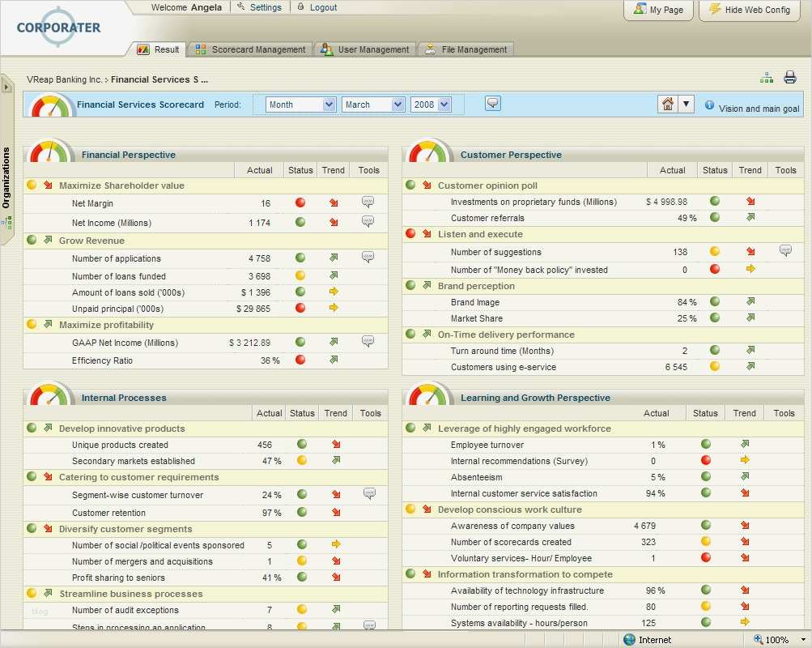Viewport: 812px width, 648px height.
Task: Click the Logout link
Action: (x=317, y=7)
